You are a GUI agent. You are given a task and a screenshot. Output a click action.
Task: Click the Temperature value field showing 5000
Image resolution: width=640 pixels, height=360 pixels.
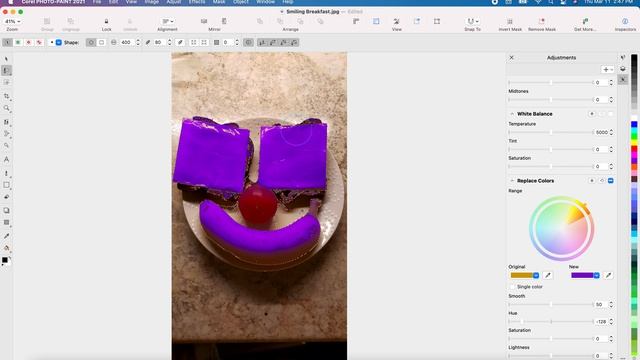tap(601, 132)
